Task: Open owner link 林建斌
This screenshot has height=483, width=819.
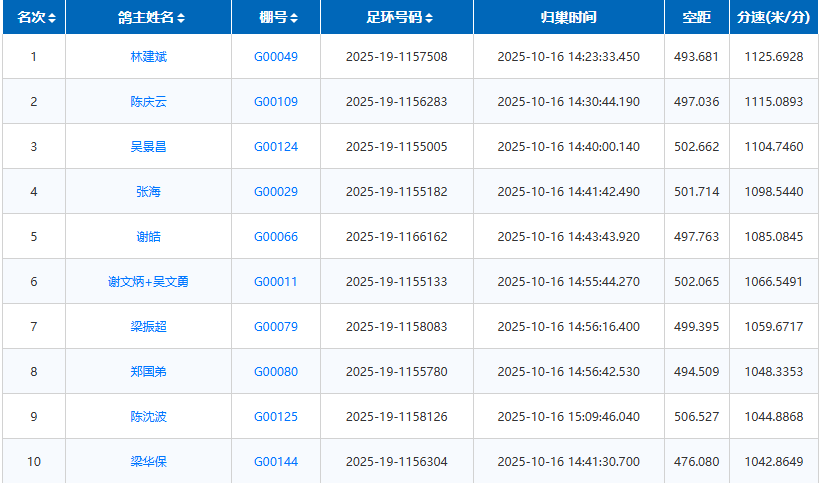Action: (x=148, y=57)
